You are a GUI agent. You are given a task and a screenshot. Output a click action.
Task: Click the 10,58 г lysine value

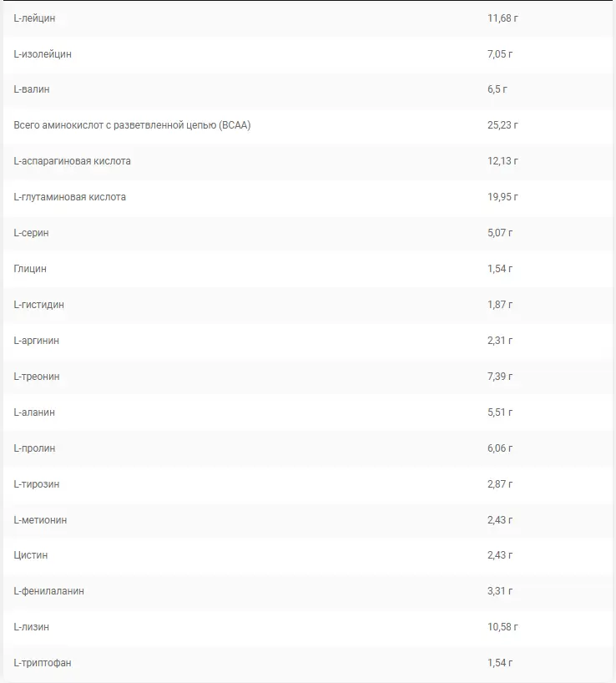tap(502, 627)
